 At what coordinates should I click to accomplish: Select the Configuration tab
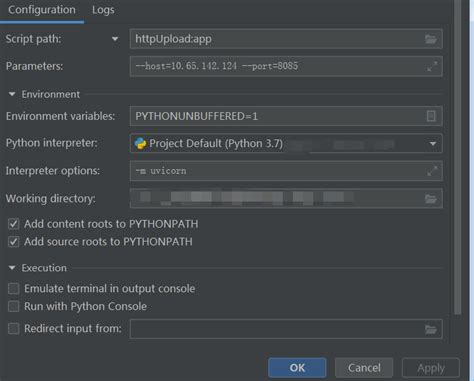[42, 10]
